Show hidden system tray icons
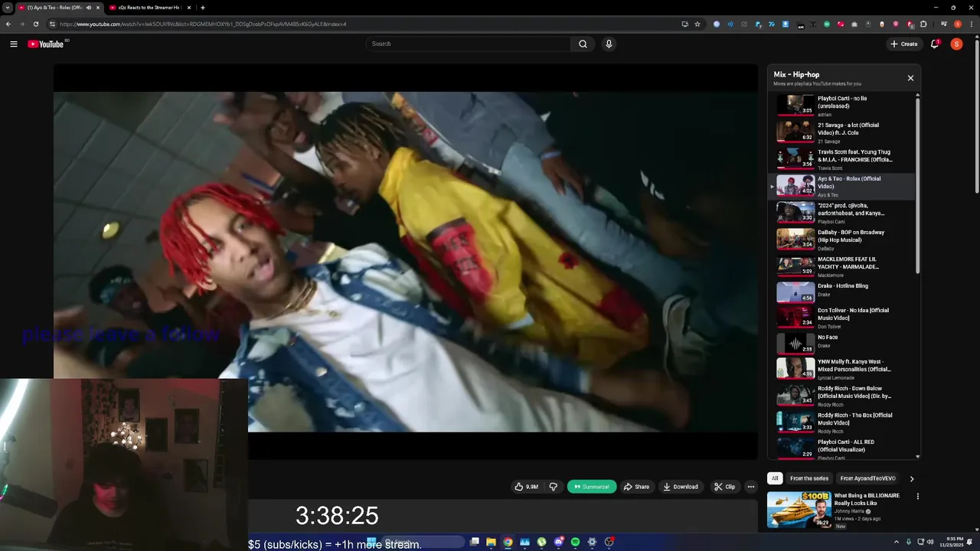The image size is (980, 551). tap(897, 542)
